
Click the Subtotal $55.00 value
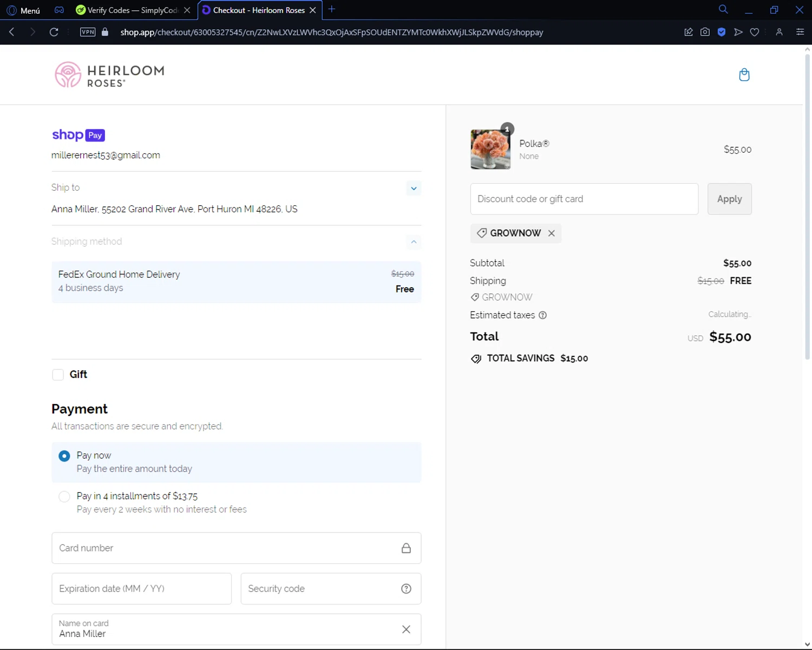[x=737, y=263]
